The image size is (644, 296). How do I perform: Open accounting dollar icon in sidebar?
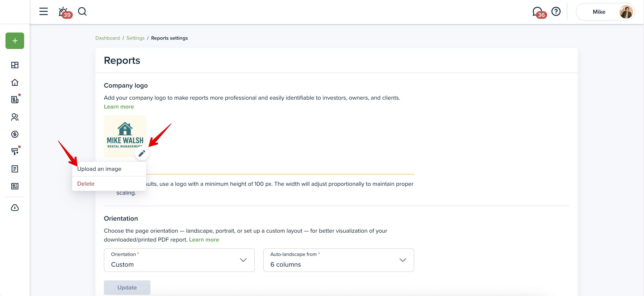pos(15,134)
